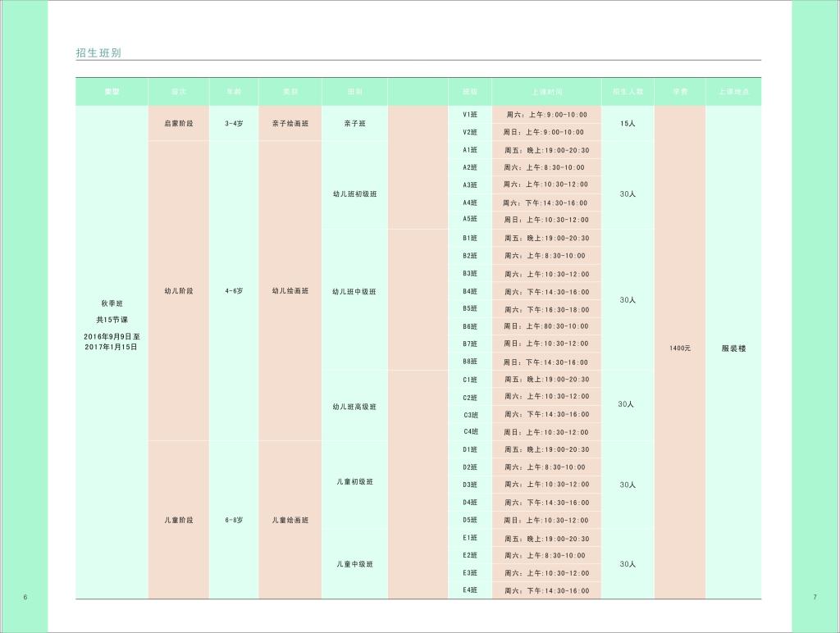The image size is (840, 633).
Task: Select the E2班 class cell
Action: (x=470, y=555)
